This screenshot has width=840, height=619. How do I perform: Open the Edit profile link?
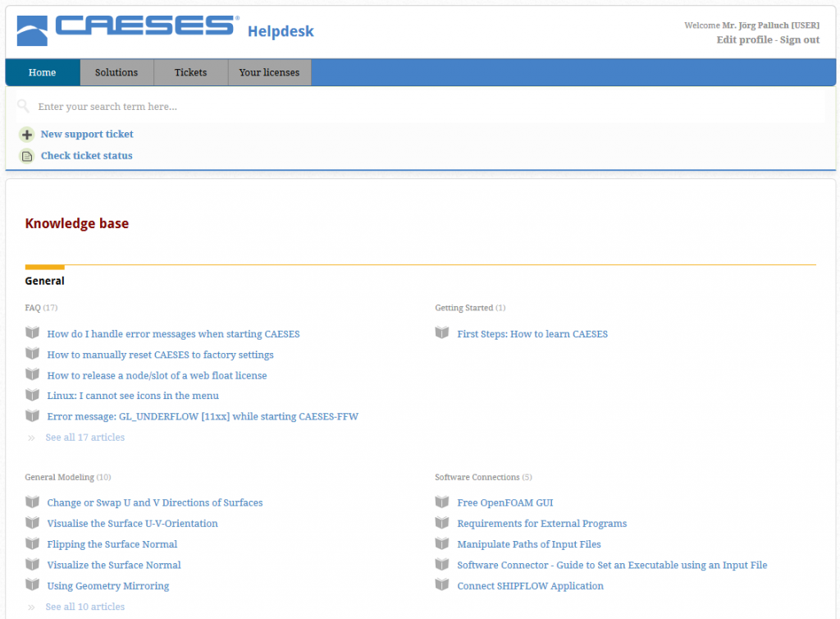tap(744, 39)
